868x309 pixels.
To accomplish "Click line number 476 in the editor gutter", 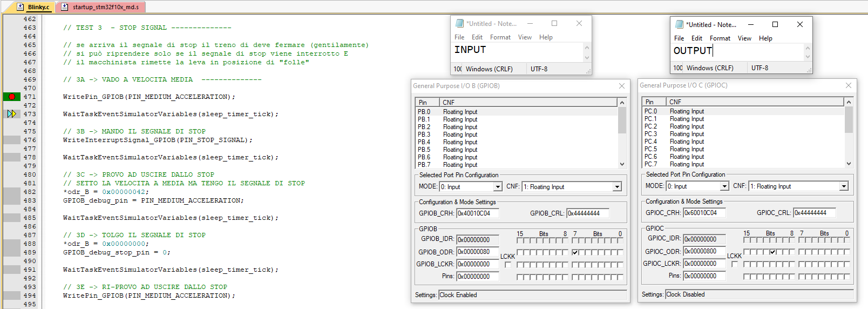I will coord(30,140).
